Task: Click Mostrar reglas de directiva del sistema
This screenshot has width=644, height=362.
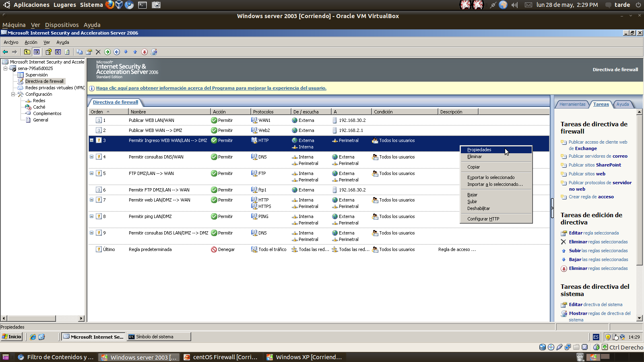Action: pos(600,317)
